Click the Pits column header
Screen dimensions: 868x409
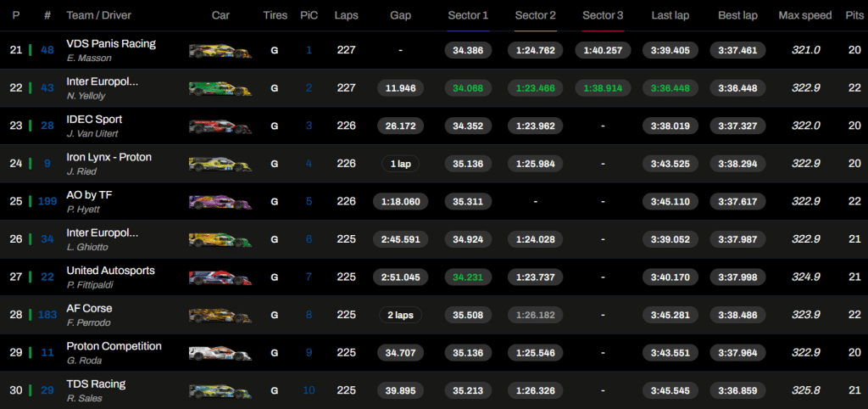tap(854, 15)
